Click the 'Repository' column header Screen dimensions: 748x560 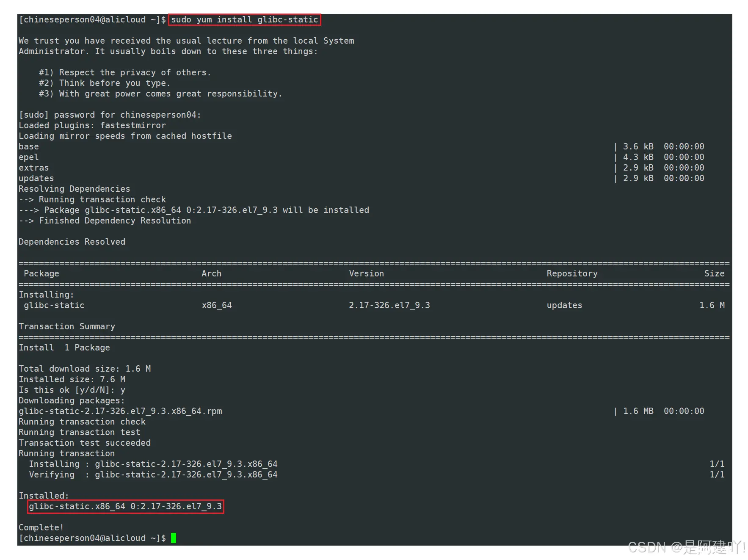pos(572,273)
